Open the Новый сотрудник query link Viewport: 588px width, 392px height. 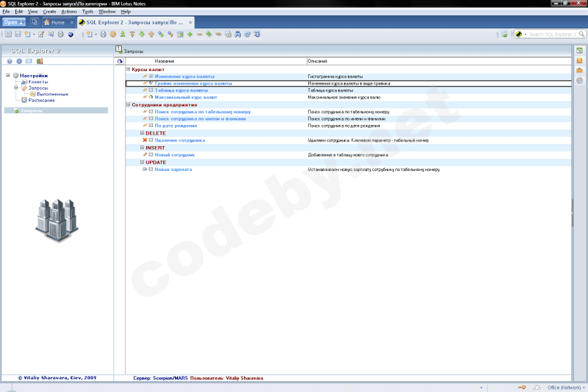click(174, 154)
